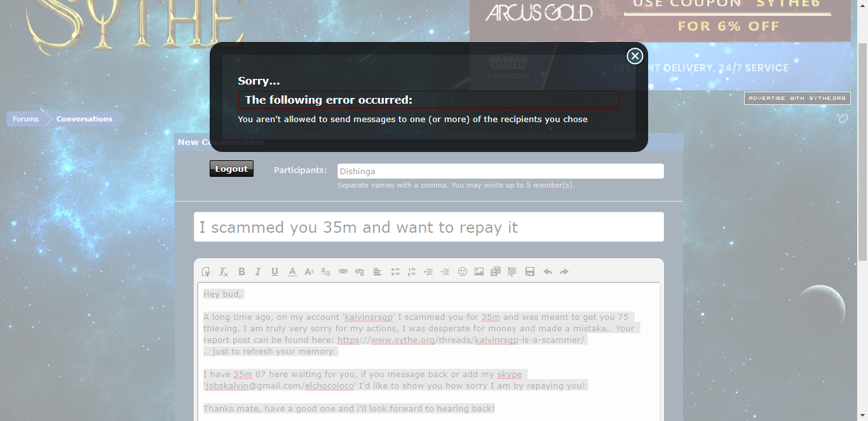The image size is (868, 421).
Task: Click the indent icon
Action: click(x=445, y=272)
